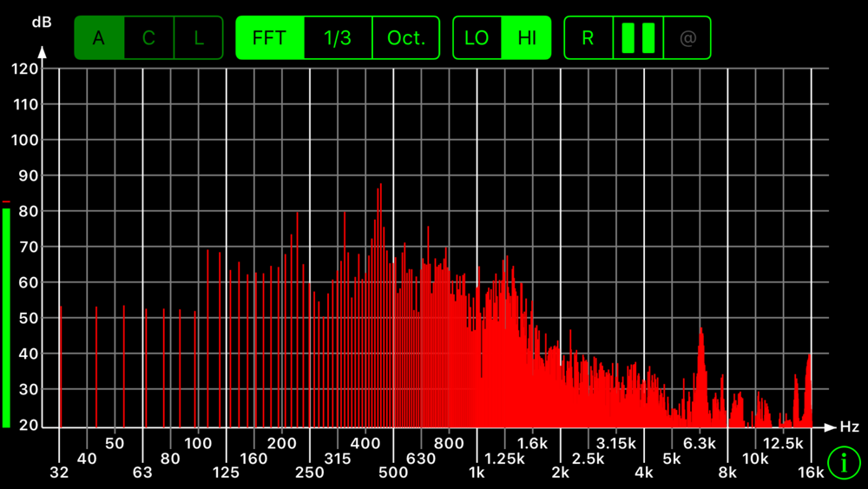This screenshot has height=489, width=868.
Task: Tap the red peak marker on level meter
Action: pyautogui.click(x=6, y=202)
